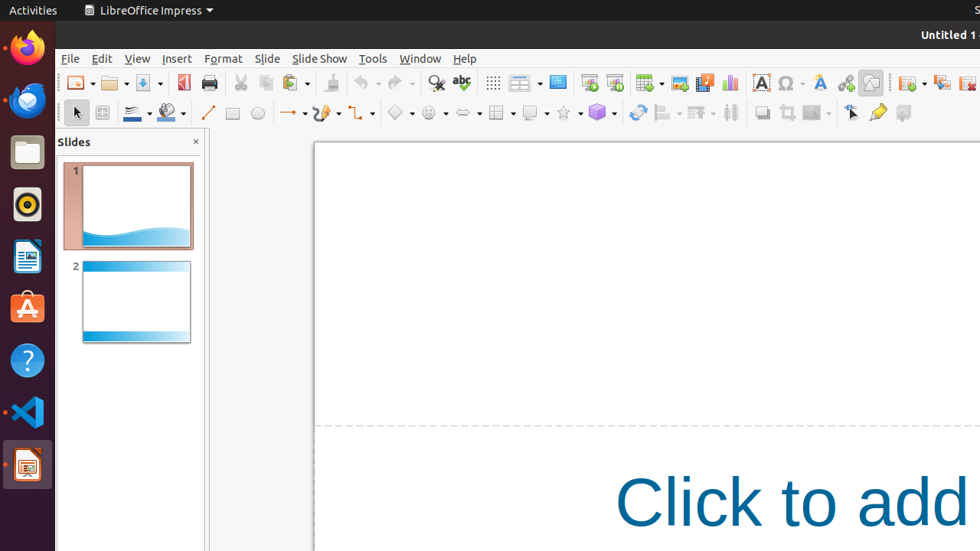980x551 pixels.
Task: Add a new slide
Action: [908, 83]
